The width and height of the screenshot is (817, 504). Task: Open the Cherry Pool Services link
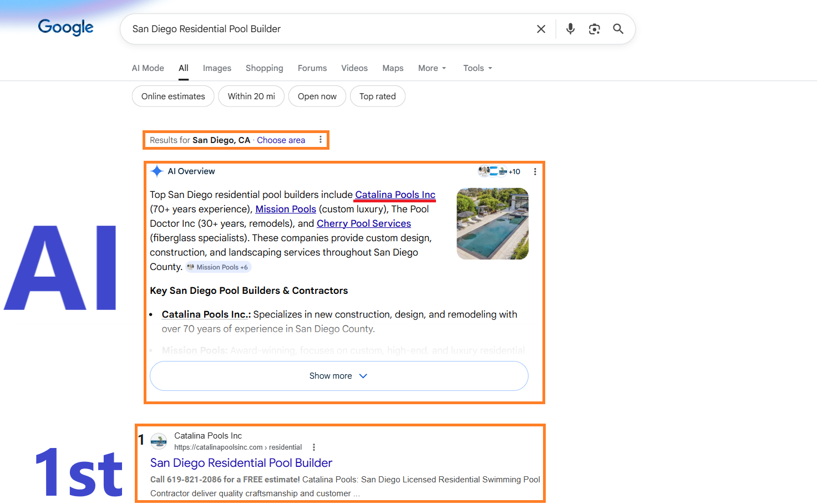click(x=363, y=223)
